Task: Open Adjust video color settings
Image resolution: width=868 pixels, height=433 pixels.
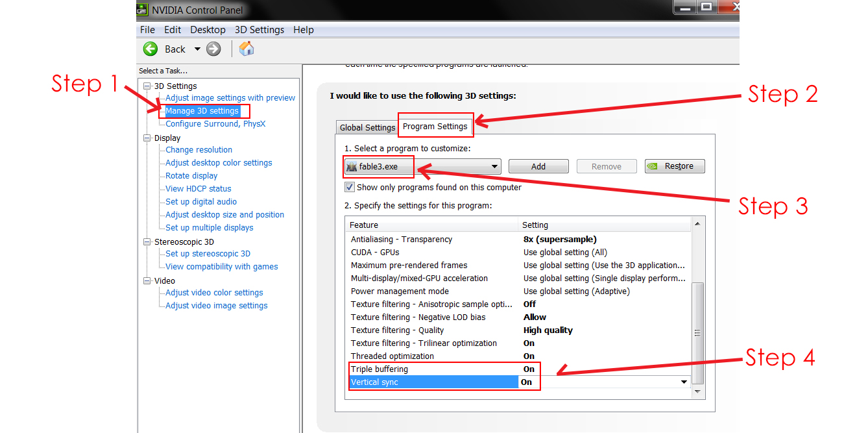Action: [x=214, y=293]
